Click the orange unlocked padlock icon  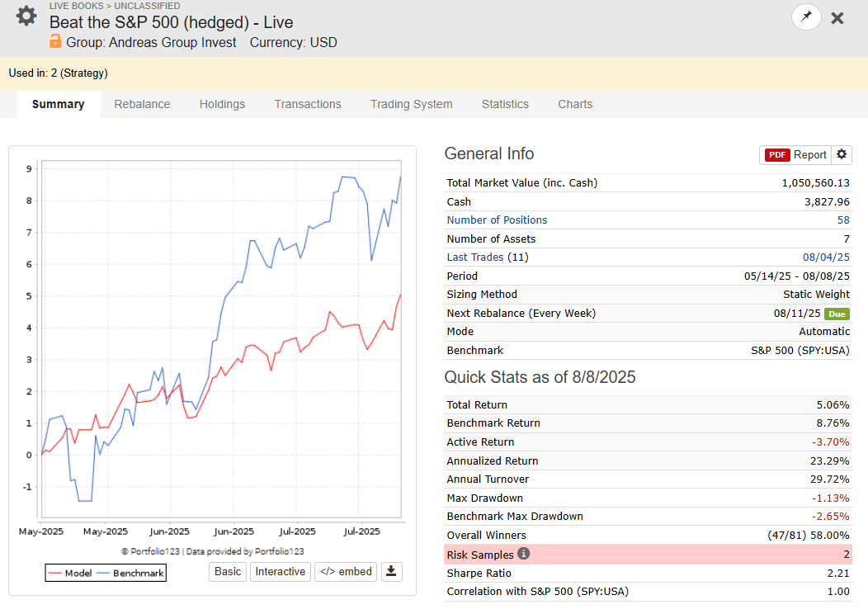[x=55, y=41]
